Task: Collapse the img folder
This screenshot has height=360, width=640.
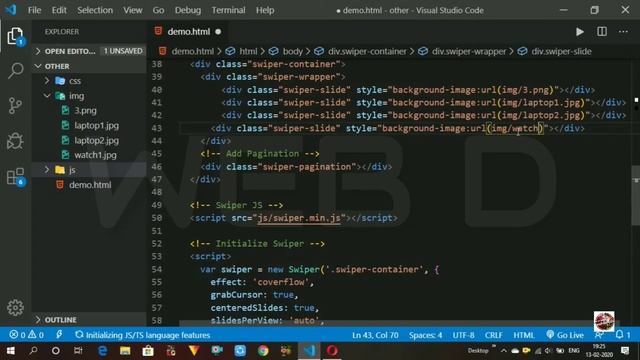Action: click(89, 96)
